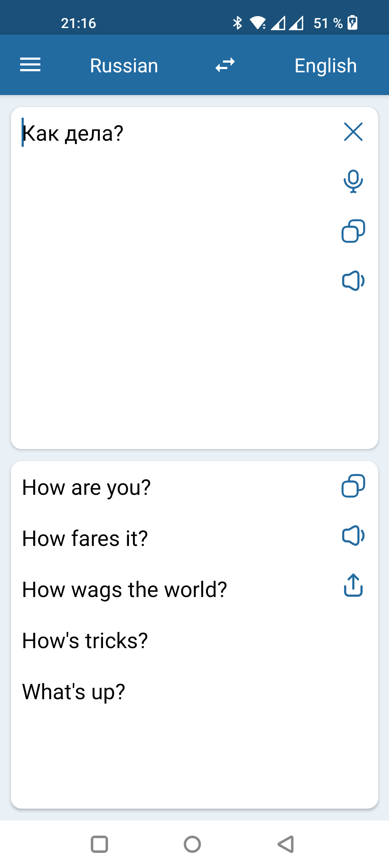Image resolution: width=389 pixels, height=868 pixels.
Task: Tap 'How wags the world?' translation
Action: tap(125, 590)
